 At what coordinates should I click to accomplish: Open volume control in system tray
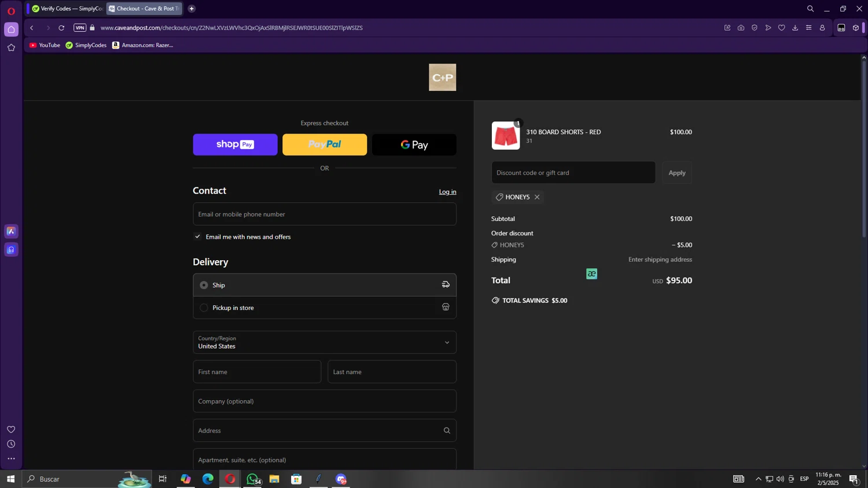point(780,479)
